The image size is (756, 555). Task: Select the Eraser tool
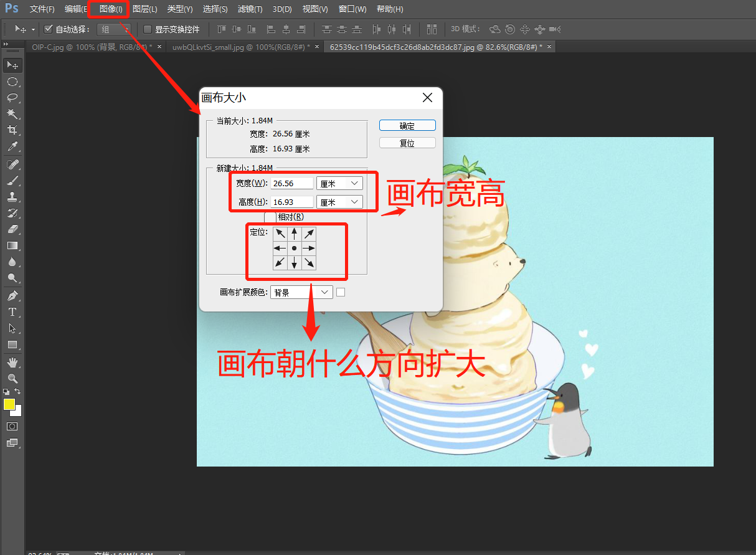pyautogui.click(x=12, y=229)
